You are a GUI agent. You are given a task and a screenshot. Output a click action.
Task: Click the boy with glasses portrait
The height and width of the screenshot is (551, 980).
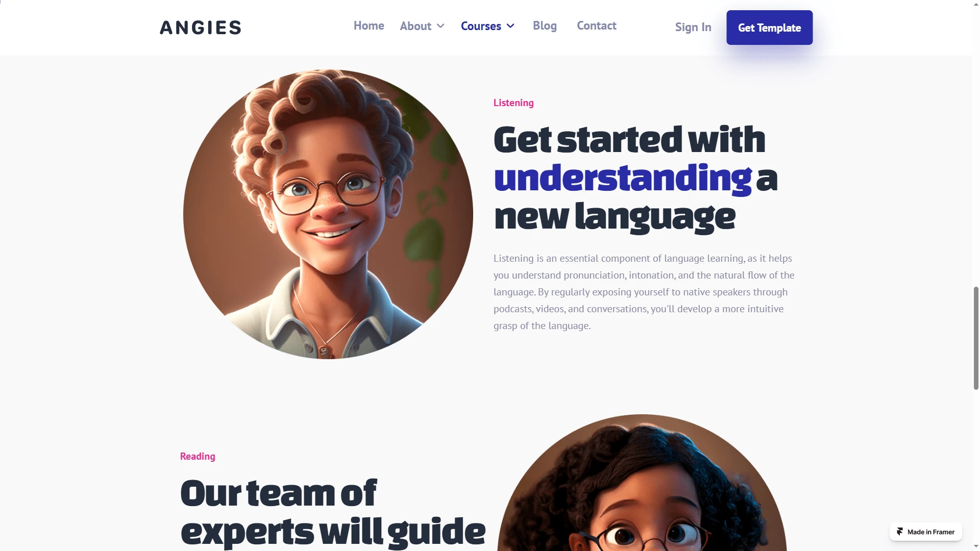pyautogui.click(x=328, y=214)
